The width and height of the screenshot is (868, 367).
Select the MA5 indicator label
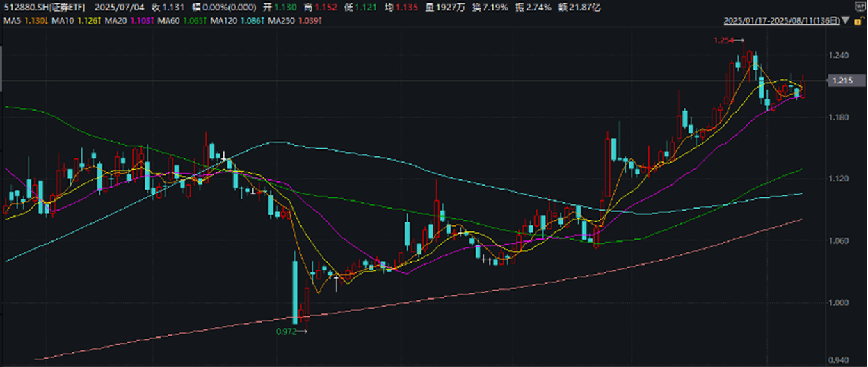[x=11, y=22]
